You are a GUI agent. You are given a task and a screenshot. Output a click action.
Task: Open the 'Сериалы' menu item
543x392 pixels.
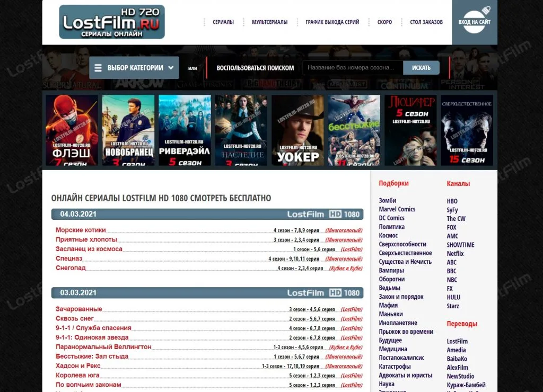223,22
